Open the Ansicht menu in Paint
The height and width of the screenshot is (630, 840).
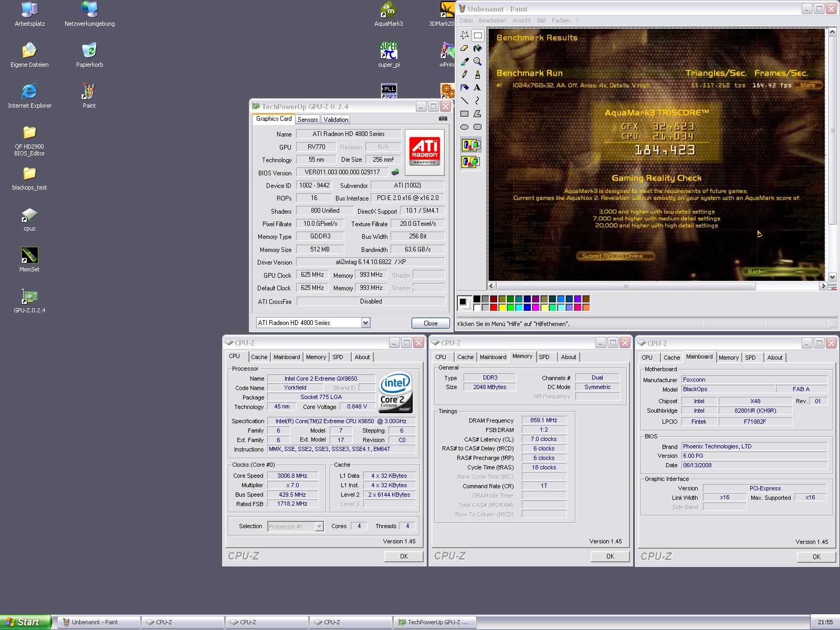coord(521,20)
